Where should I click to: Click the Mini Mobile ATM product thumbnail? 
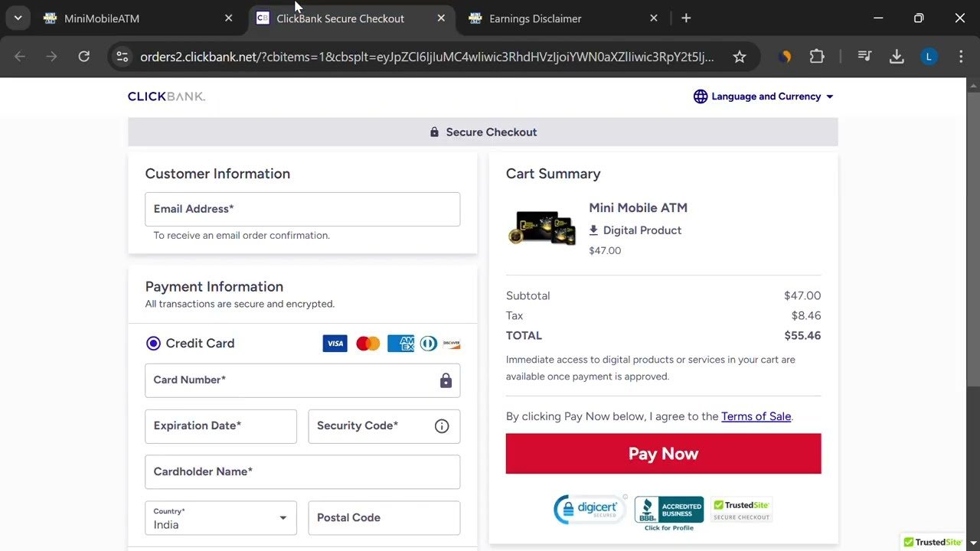tap(542, 228)
